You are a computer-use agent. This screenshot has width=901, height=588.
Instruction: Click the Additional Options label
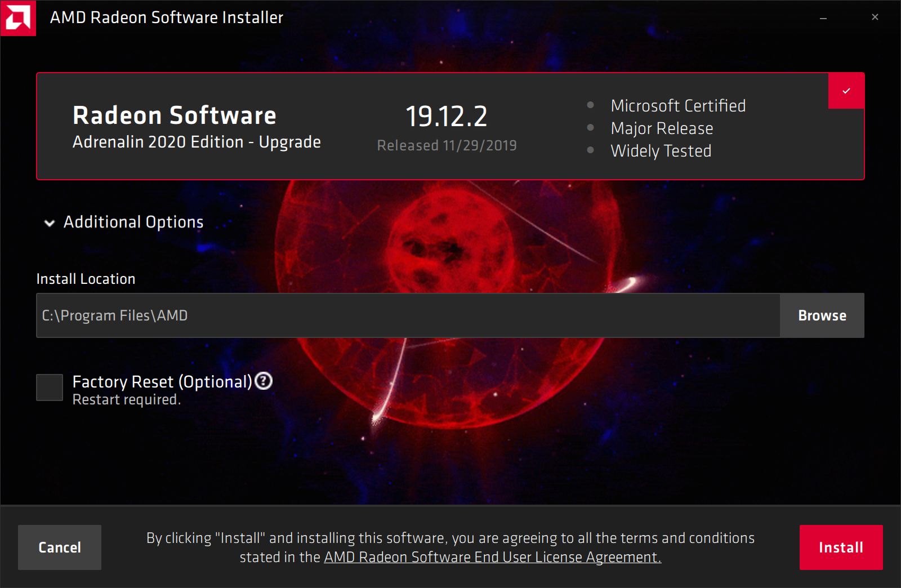(x=133, y=222)
